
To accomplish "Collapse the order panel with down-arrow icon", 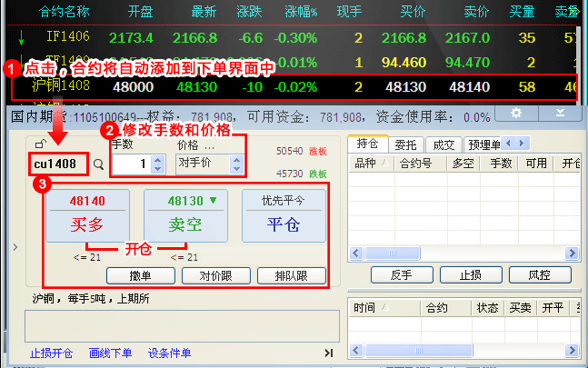I will click(561, 113).
